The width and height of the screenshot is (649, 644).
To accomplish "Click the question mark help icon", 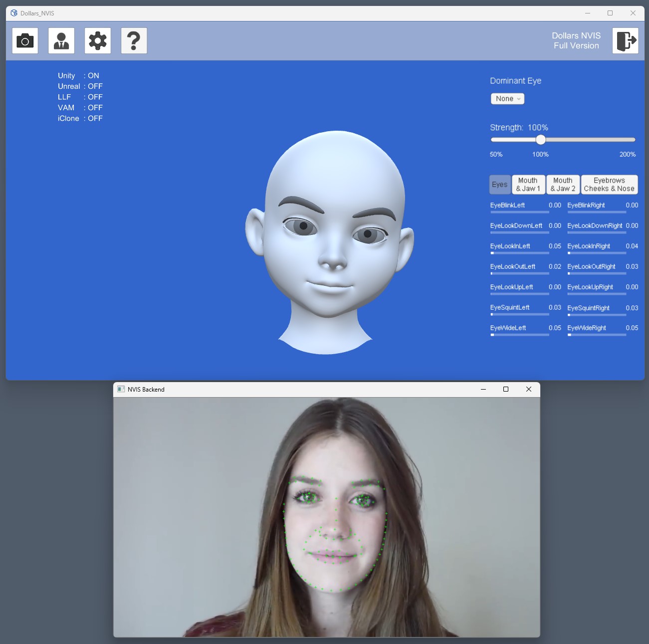I will (134, 41).
